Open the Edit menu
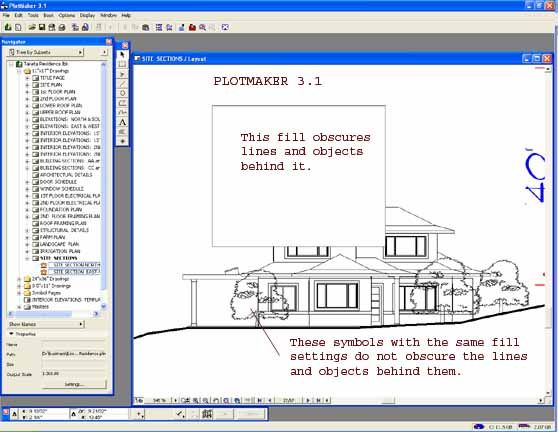 tap(19, 15)
